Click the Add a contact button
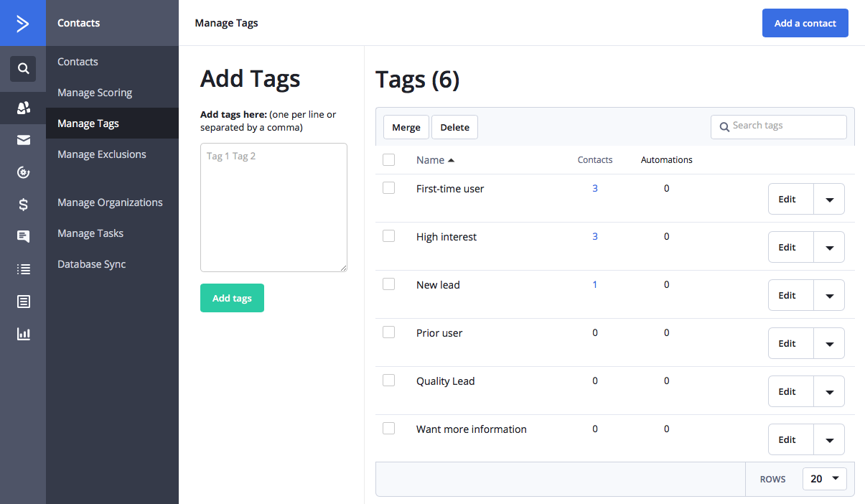This screenshot has height=504, width=865. pyautogui.click(x=805, y=23)
